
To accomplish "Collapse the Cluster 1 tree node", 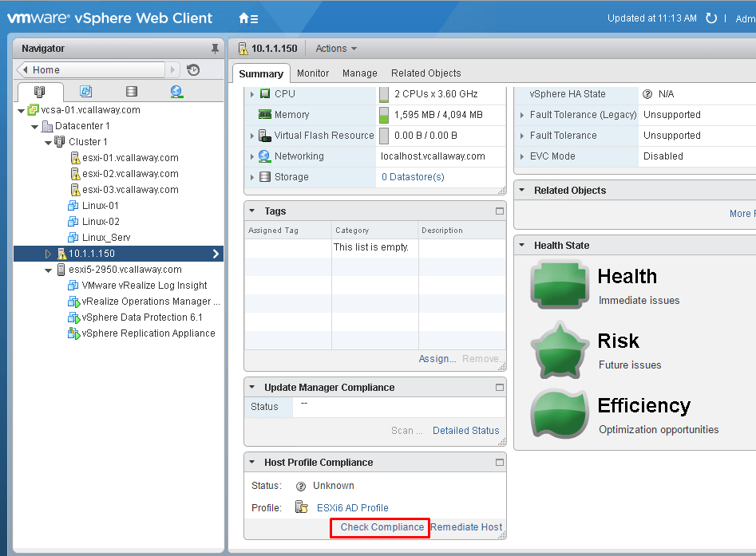I will (x=48, y=143).
